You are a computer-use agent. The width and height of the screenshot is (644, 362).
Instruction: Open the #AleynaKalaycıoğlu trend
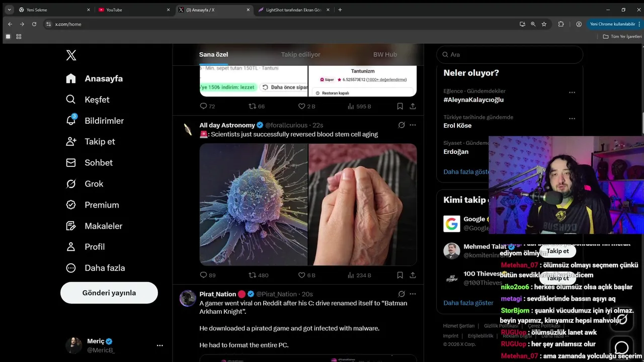[473, 100]
